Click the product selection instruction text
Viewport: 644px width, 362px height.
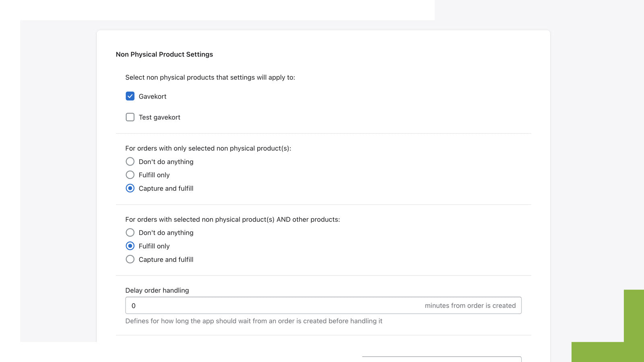pos(210,77)
